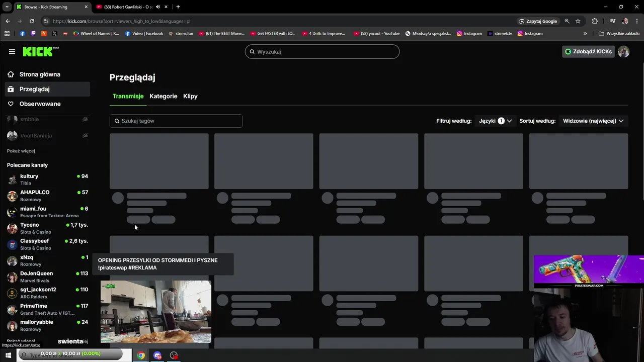Click Pokaż więcej under followed channels
Image resolution: width=644 pixels, height=362 pixels.
pyautogui.click(x=21, y=151)
